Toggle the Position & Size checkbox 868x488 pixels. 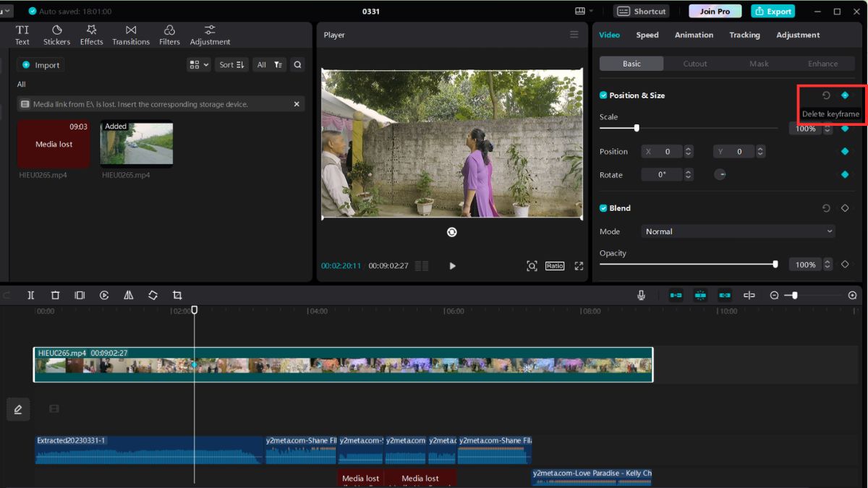tap(602, 95)
